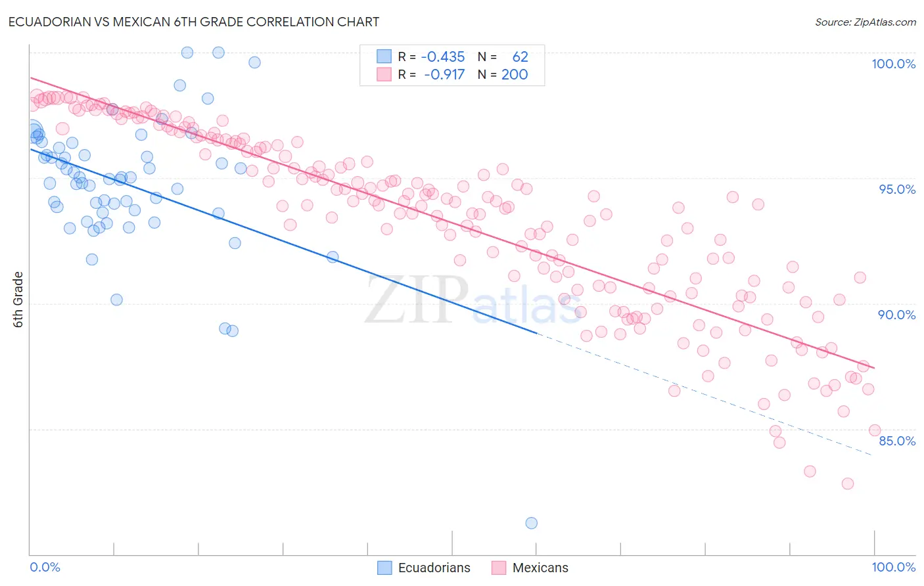Click the lowest pink data point
This screenshot has width=924, height=586.
point(848,484)
